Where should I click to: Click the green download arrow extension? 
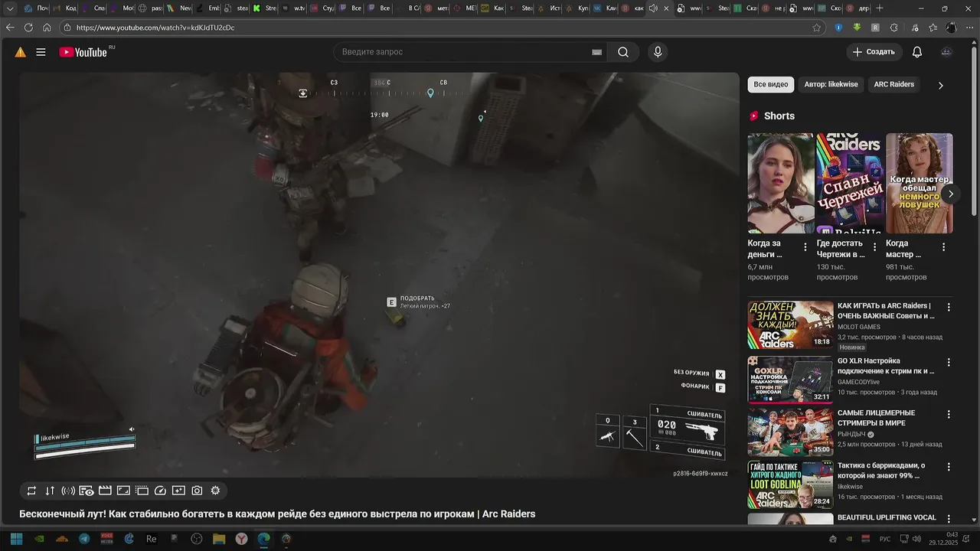click(x=857, y=28)
